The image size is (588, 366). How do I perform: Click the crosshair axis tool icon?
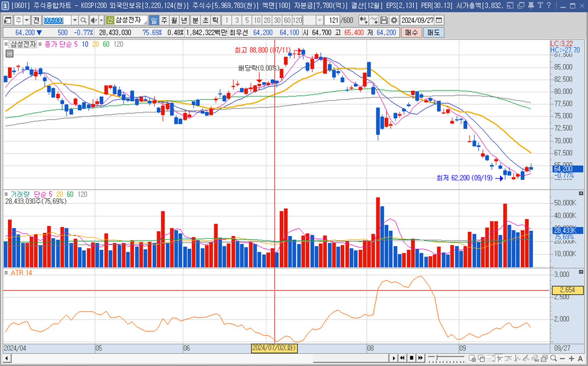point(499,358)
